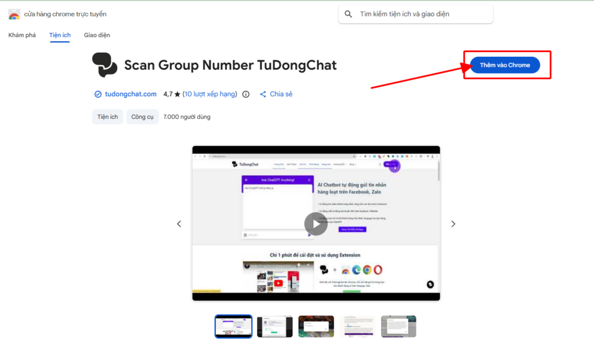
Task: Click the 'Chia sẻ' share link
Action: 281,94
